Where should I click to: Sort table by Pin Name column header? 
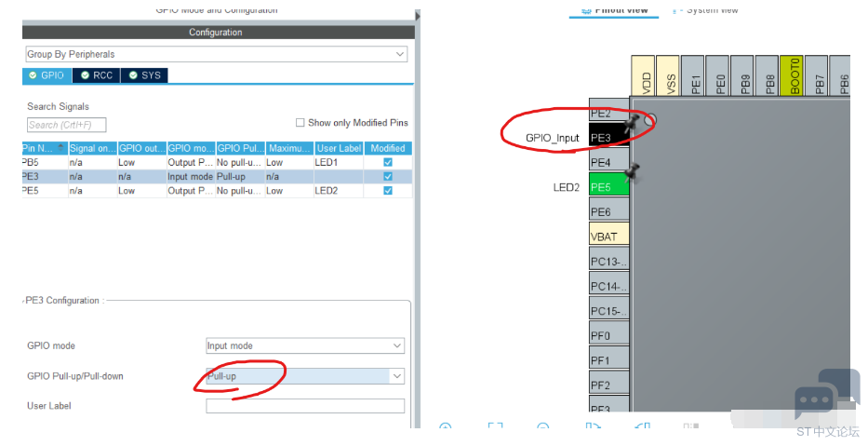[44, 148]
